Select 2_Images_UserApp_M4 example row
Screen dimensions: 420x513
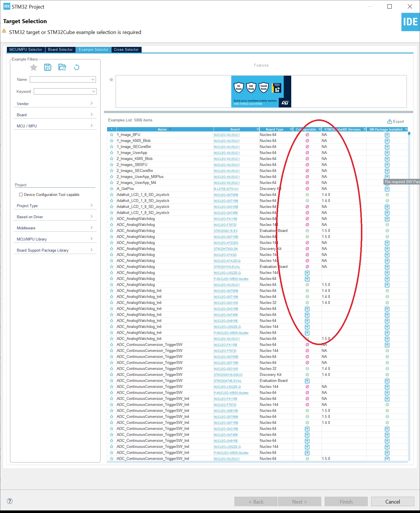point(257,183)
